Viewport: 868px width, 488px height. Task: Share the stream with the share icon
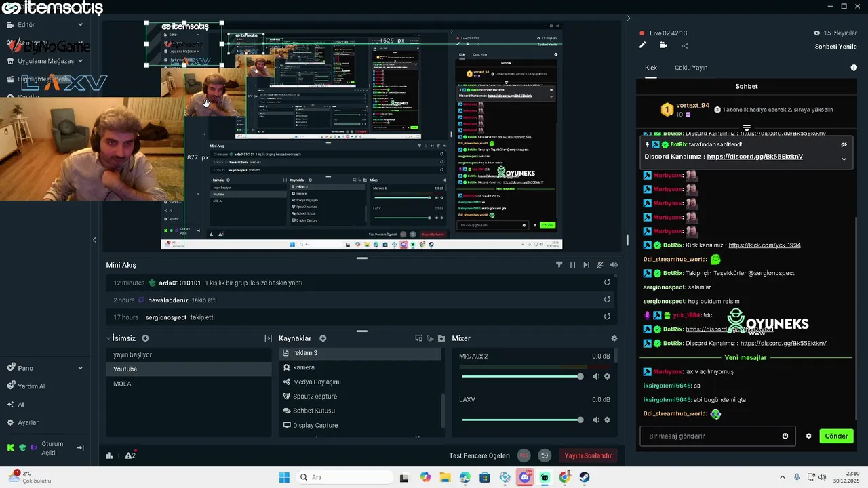[x=684, y=46]
